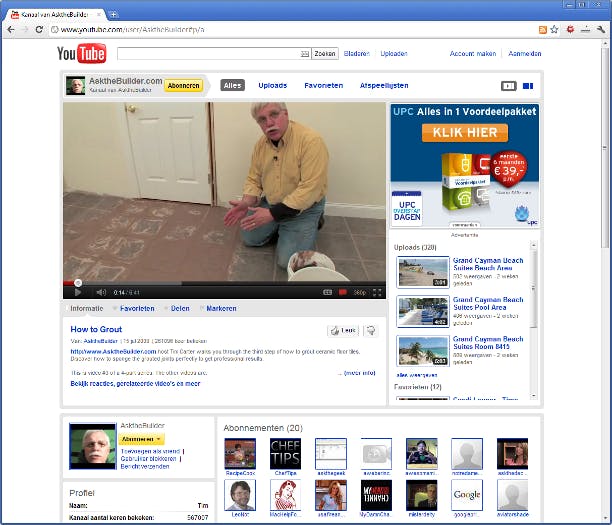Reload the page with refresh icon
Screen dimensions: 612x525
pyautogui.click(x=39, y=30)
